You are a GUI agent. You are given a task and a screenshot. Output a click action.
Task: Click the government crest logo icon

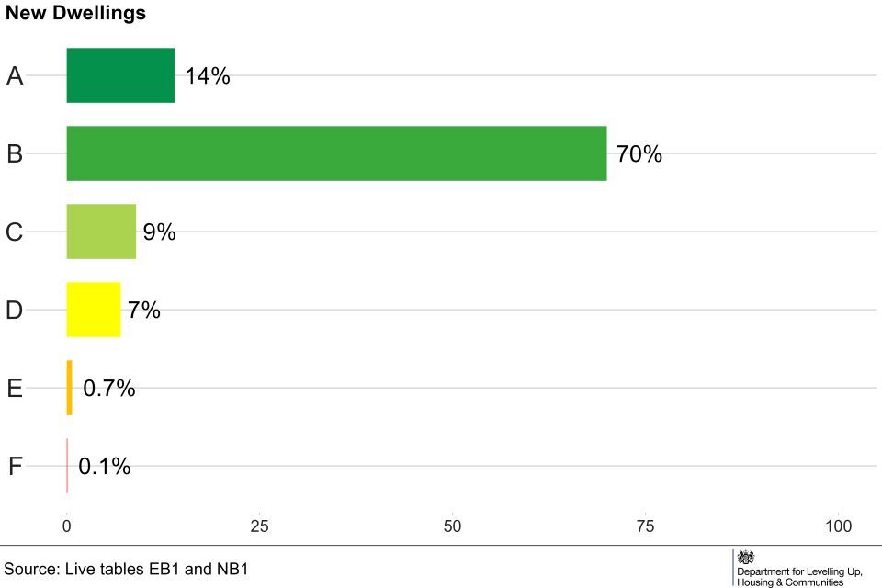point(746,557)
